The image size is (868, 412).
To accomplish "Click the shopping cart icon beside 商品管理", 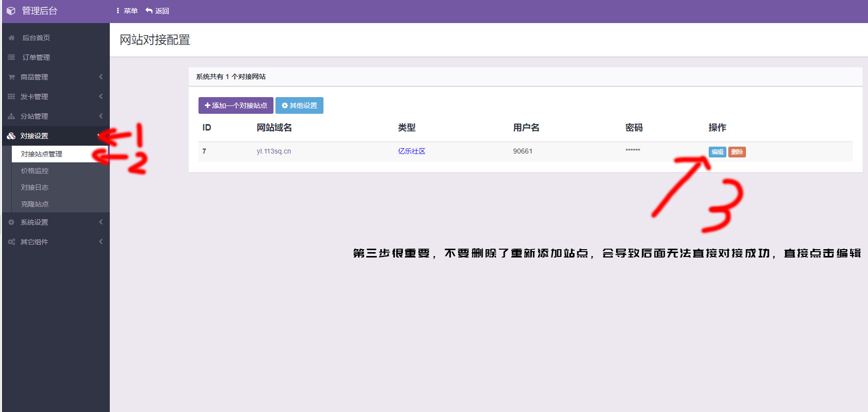I will click(x=11, y=77).
